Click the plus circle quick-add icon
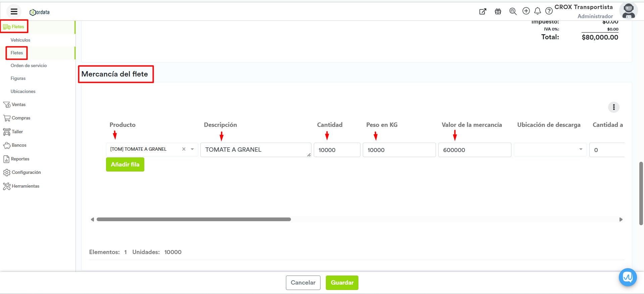The image size is (644, 294). click(x=526, y=11)
